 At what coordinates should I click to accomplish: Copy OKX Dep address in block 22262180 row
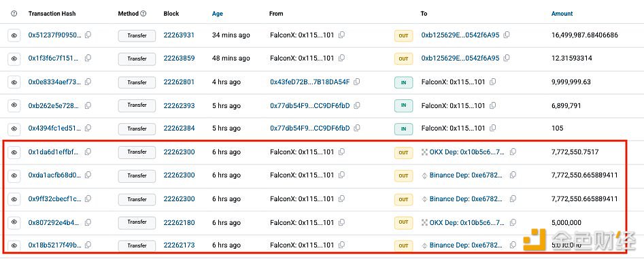[513, 223]
